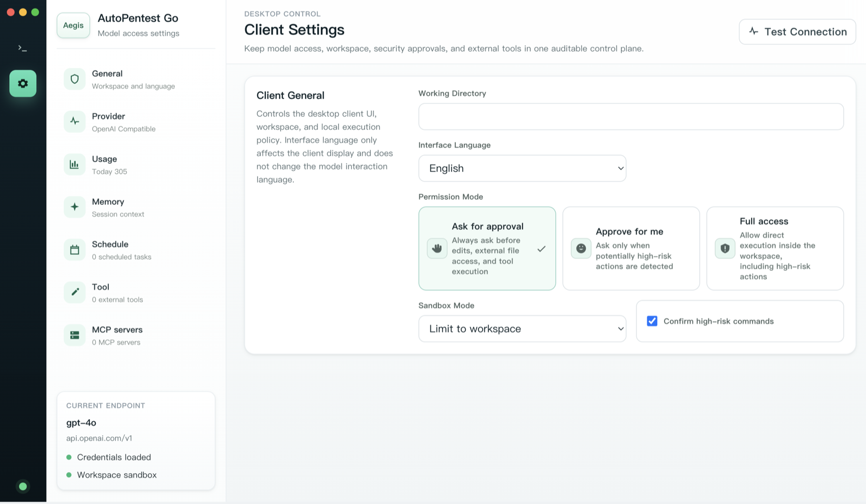Select Approve for me permission mode
The width and height of the screenshot is (866, 504).
(x=631, y=248)
